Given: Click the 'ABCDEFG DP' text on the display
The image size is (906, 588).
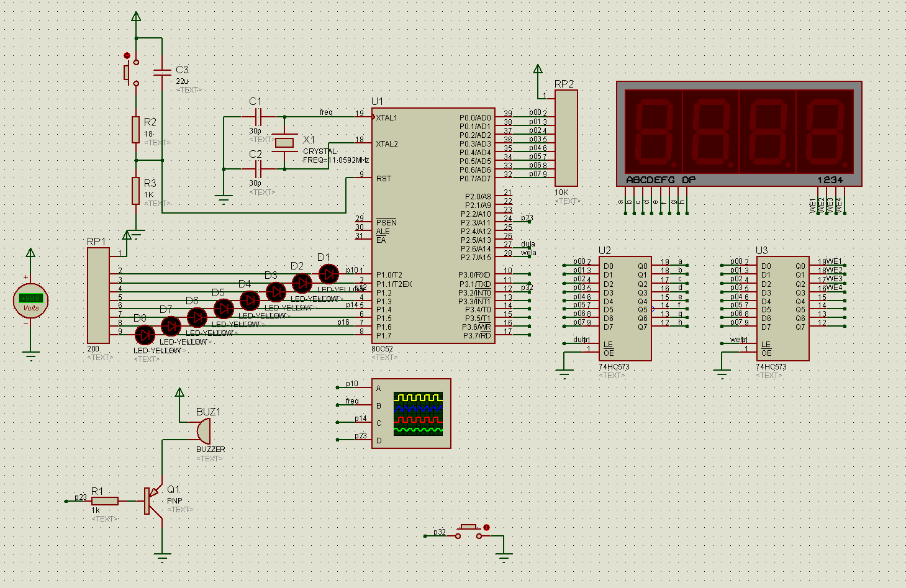Looking at the screenshot, I should point(661,180).
